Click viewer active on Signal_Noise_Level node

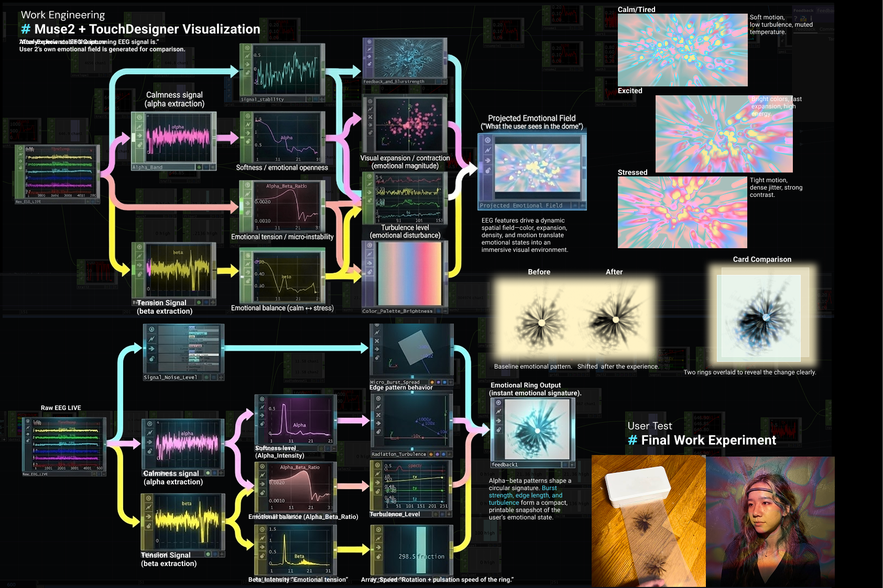pyautogui.click(x=151, y=329)
